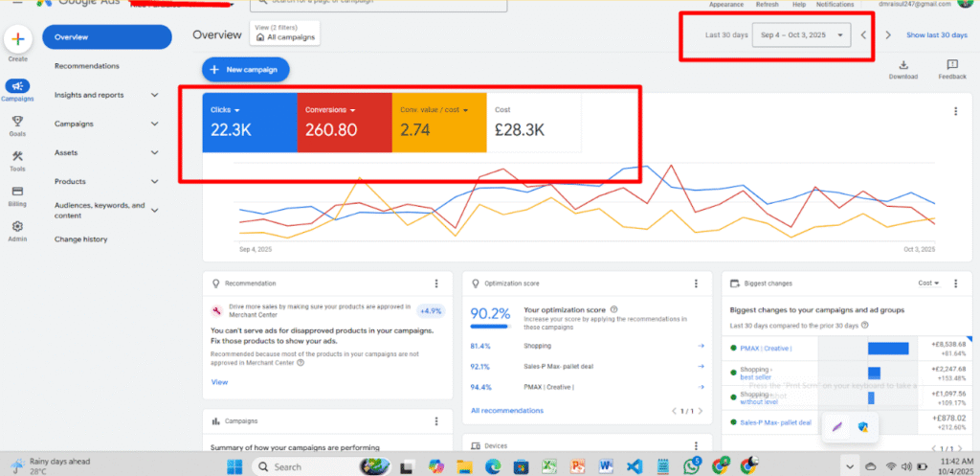
Task: Open the weather widget Rainy days ahead
Action: pyautogui.click(x=52, y=466)
